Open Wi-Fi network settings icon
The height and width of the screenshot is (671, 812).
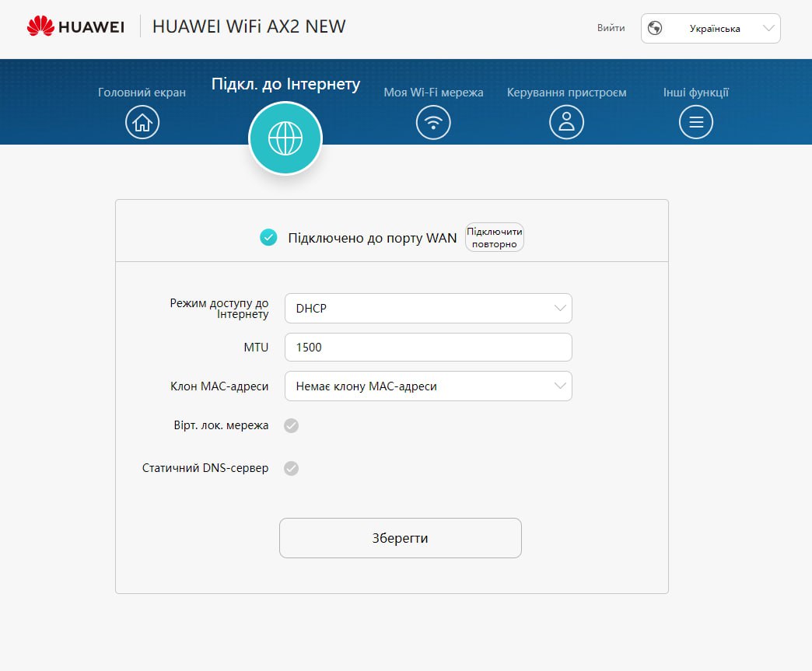[x=433, y=122]
